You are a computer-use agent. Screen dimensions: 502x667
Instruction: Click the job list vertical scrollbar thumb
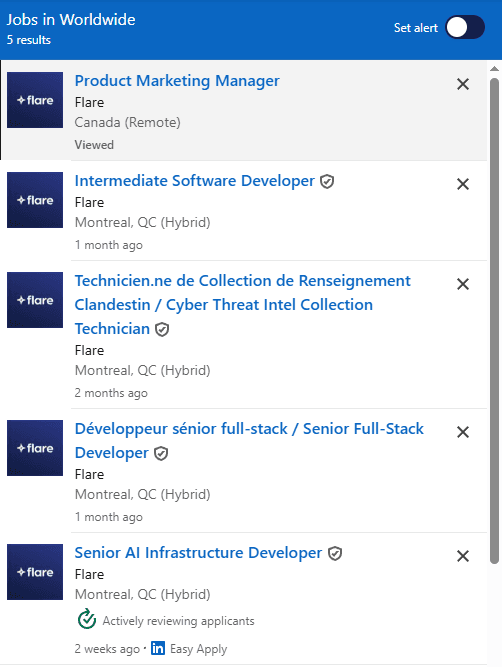pos(494,321)
